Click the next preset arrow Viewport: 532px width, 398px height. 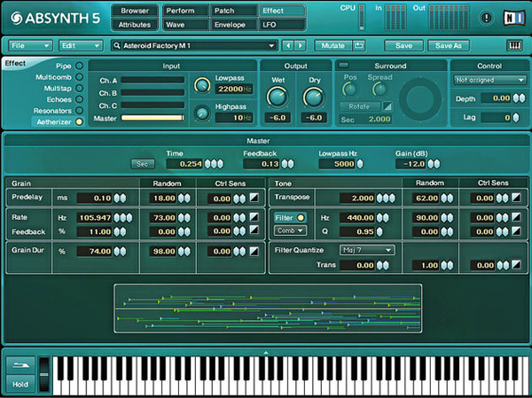click(301, 45)
